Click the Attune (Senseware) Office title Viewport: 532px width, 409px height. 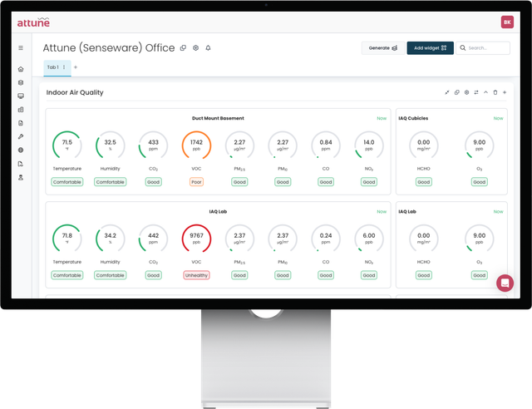[109, 48]
